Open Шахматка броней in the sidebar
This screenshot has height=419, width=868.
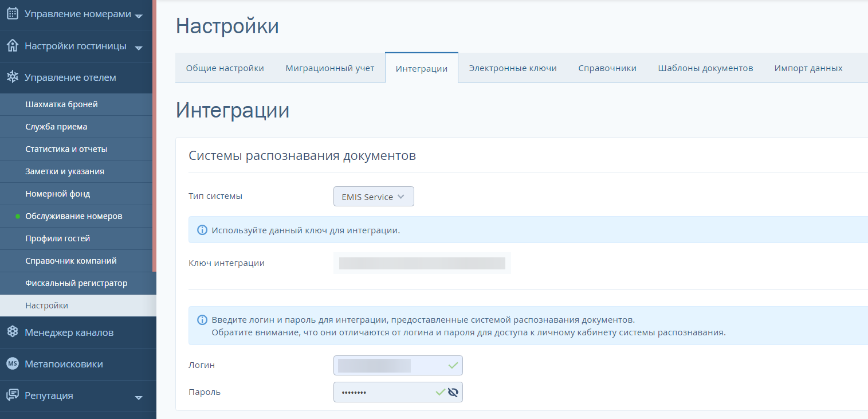coord(76,104)
